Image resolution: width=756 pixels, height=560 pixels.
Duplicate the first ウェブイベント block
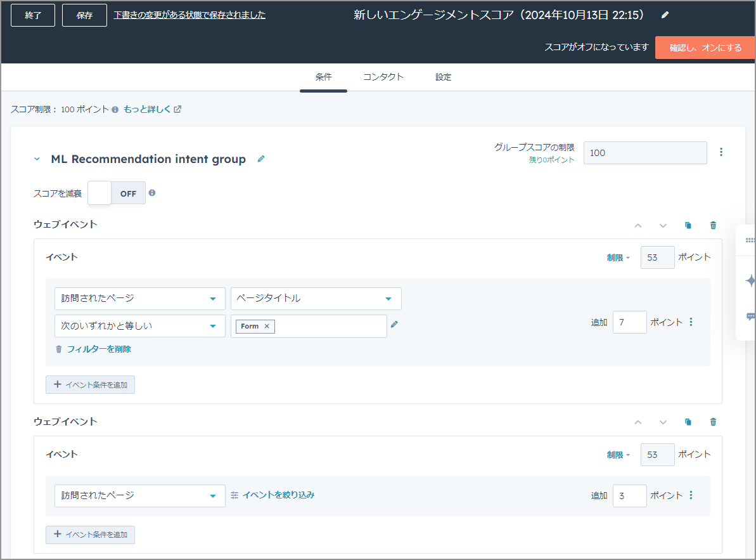[688, 225]
